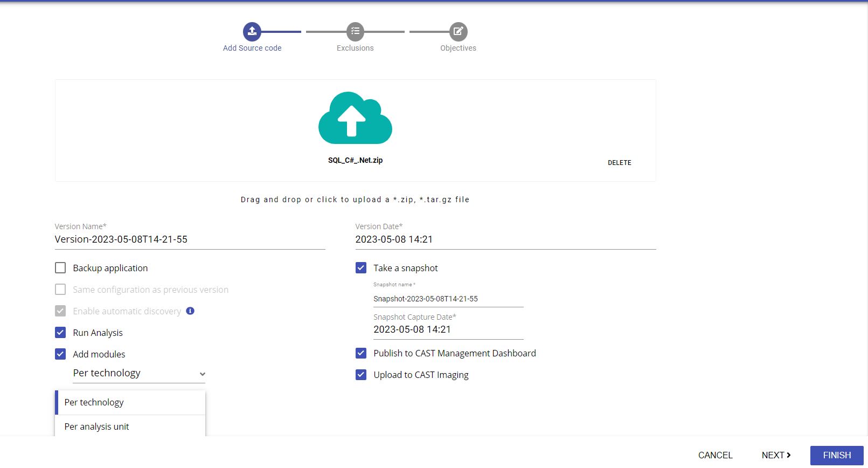The width and height of the screenshot is (868, 468).
Task: Edit the Version Name field
Action: point(190,239)
